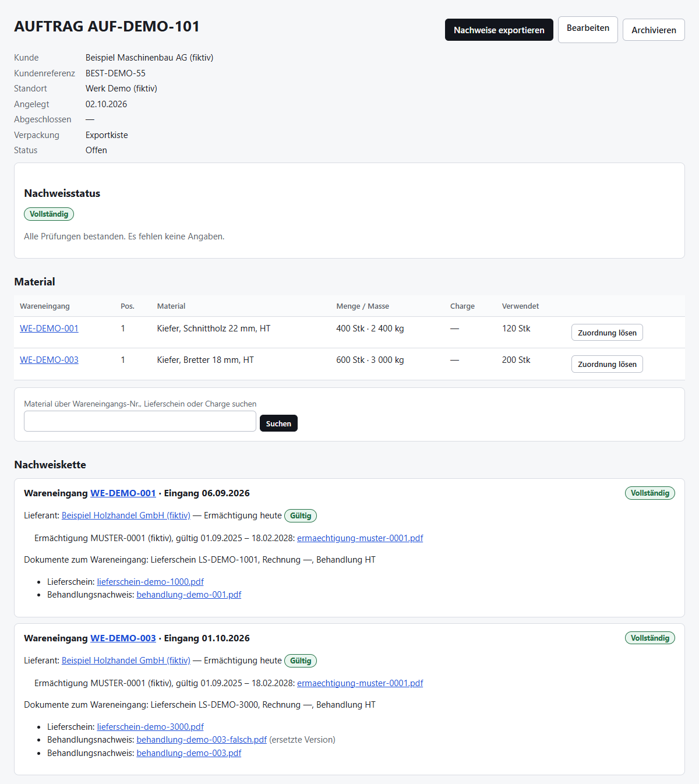Viewport: 699px width, 784px height.
Task: Click the Vollständig badge under Nachweisstatus
Action: click(49, 214)
